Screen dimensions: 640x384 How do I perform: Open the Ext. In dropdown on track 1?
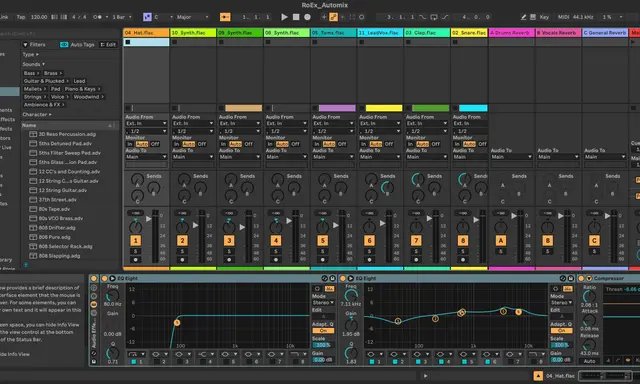pyautogui.click(x=146, y=123)
